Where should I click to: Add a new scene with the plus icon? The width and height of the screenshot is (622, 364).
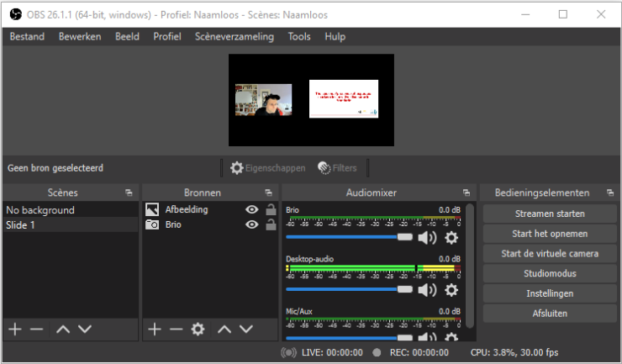tap(15, 329)
